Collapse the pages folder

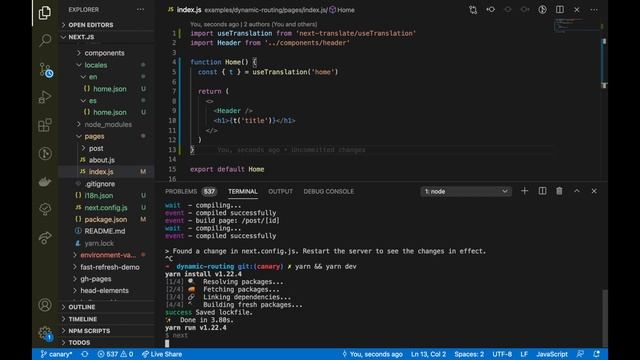[x=107, y=136]
